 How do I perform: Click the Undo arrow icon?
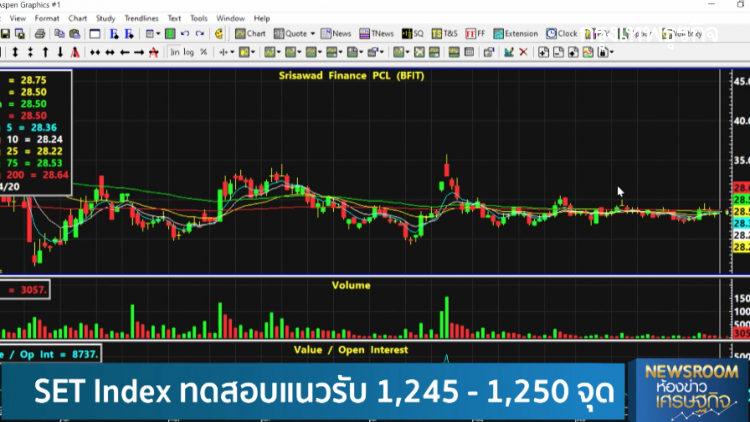click(185, 34)
